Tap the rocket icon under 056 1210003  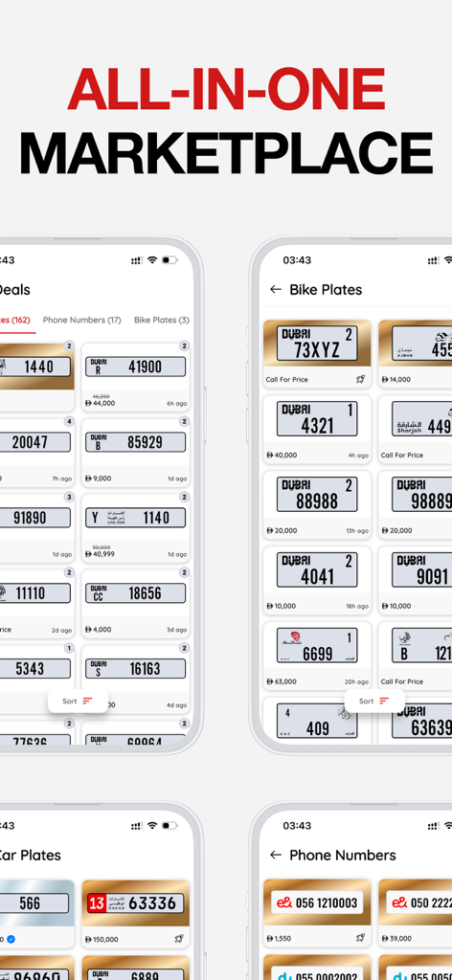(360, 938)
